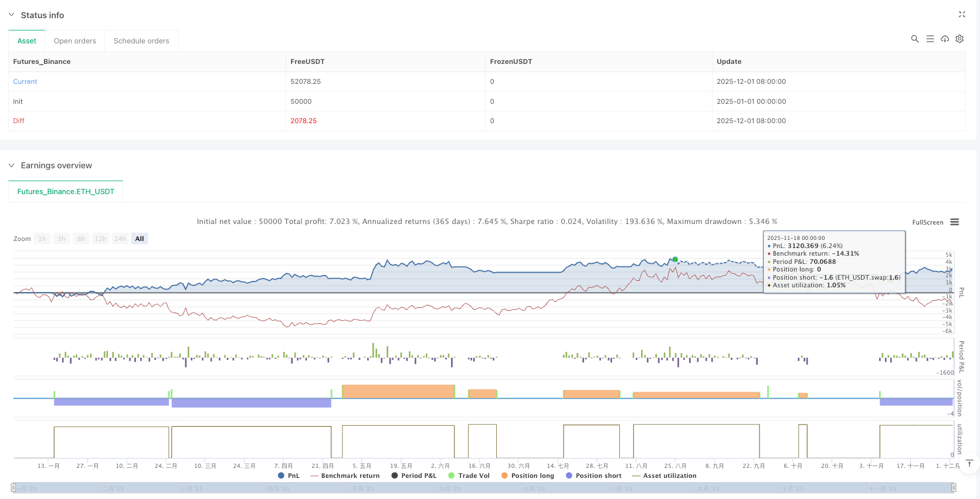Click the Current row link
Image resolution: width=980 pixels, height=499 pixels.
[x=25, y=82]
